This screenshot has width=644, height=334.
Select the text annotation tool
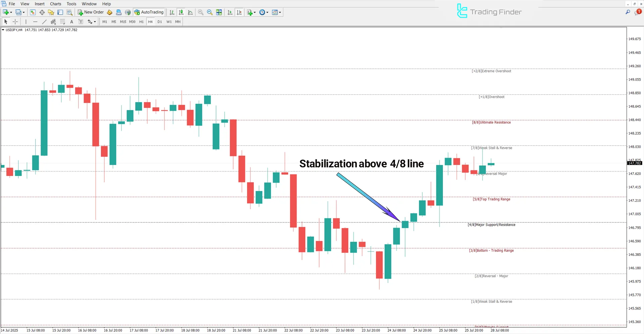pos(71,21)
